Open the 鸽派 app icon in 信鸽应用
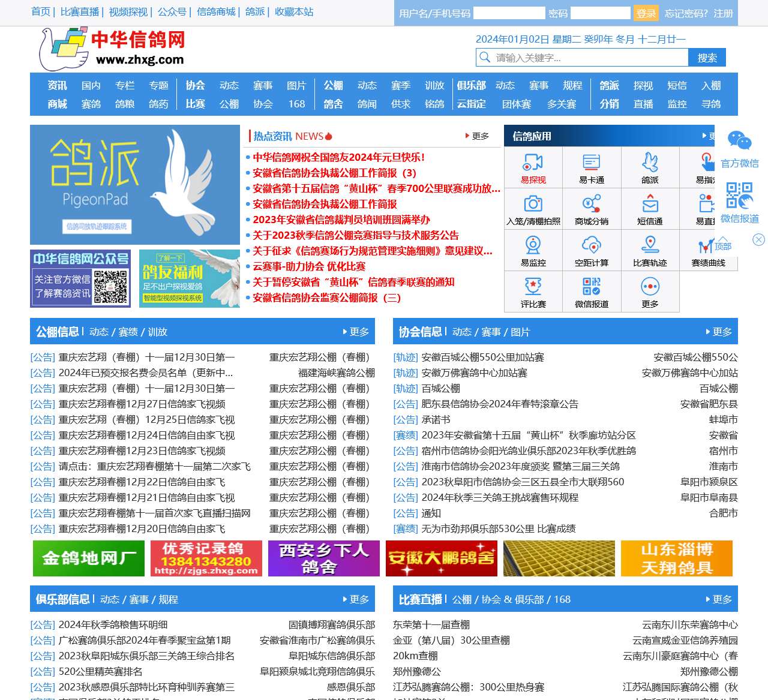Viewport: 768px width, 700px height. tap(650, 167)
